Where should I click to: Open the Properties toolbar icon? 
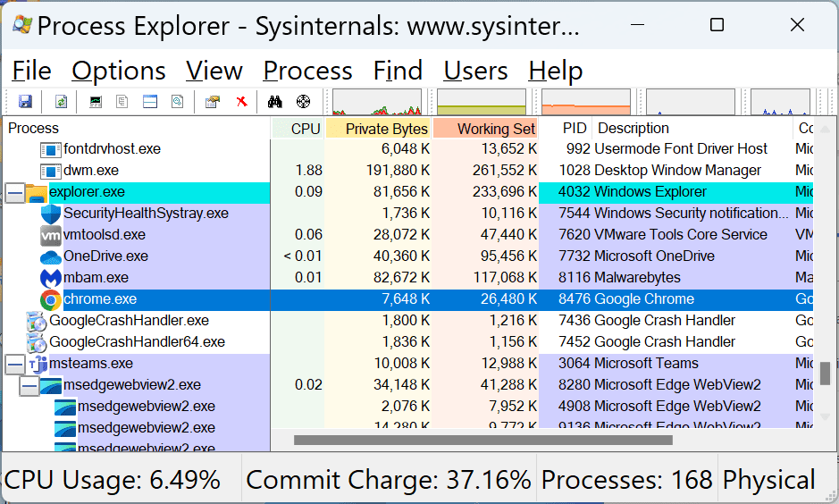(212, 102)
